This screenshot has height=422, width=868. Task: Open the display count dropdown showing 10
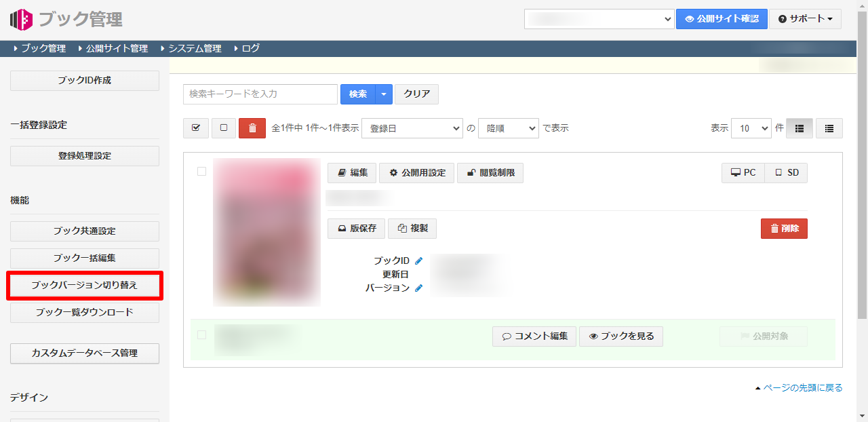click(x=751, y=128)
